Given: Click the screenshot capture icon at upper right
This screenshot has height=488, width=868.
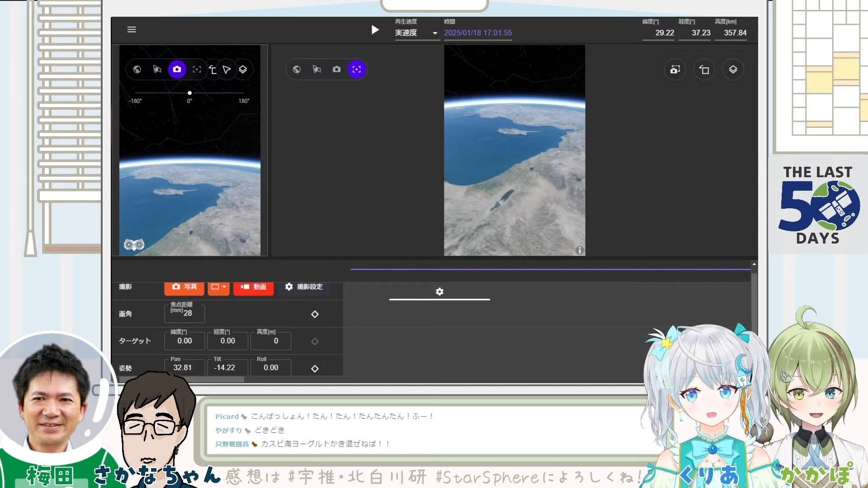Looking at the screenshot, I should [675, 70].
